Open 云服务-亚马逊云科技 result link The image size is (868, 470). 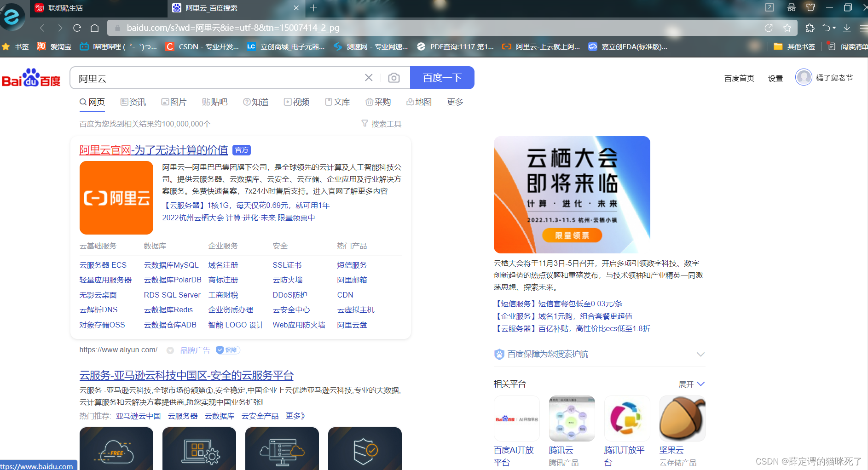186,375
